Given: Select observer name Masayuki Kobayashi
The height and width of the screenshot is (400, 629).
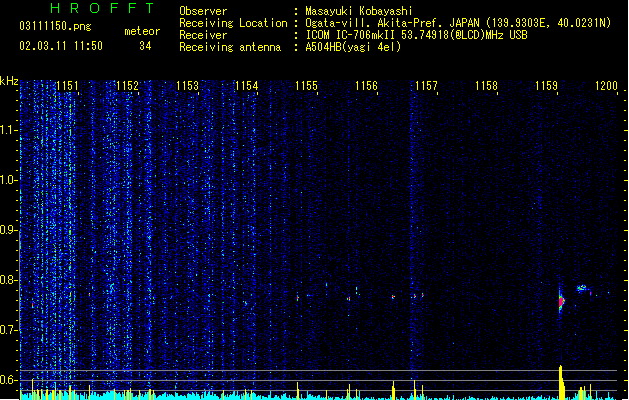Looking at the screenshot, I should pyautogui.click(x=359, y=11).
